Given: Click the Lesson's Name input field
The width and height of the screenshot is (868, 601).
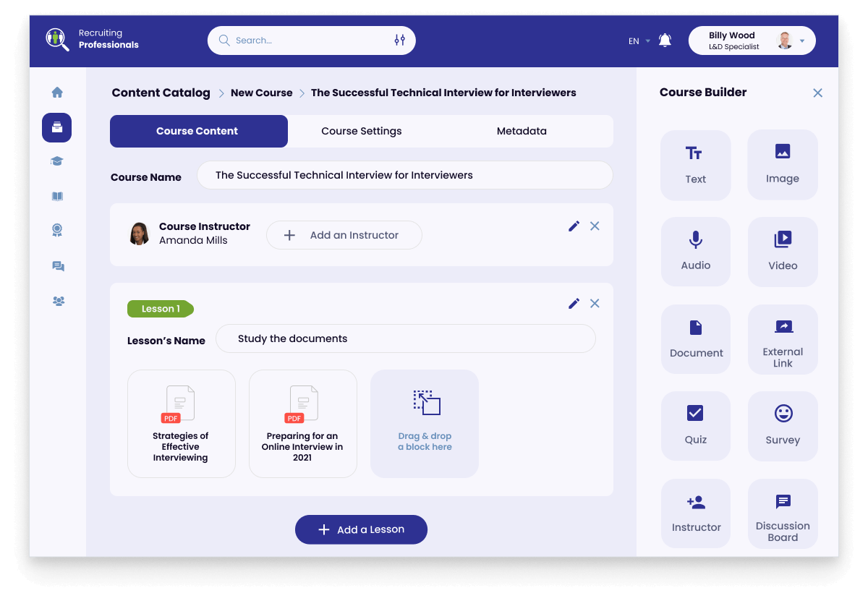Looking at the screenshot, I should click(x=405, y=338).
